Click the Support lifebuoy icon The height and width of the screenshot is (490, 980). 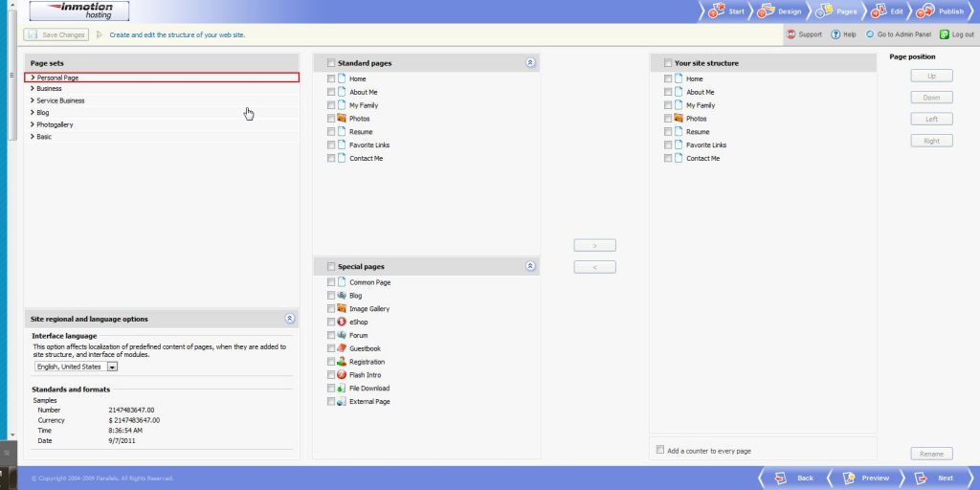(x=791, y=34)
